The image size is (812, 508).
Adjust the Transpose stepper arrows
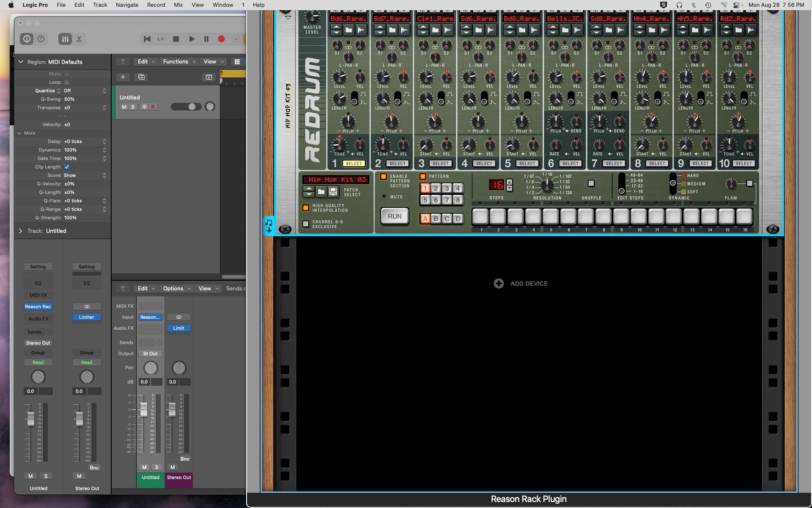(104, 108)
